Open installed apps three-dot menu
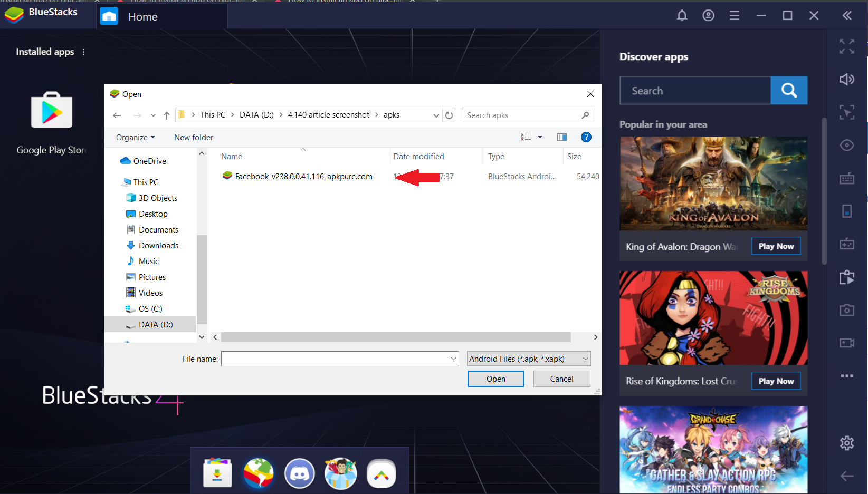 pos(83,52)
